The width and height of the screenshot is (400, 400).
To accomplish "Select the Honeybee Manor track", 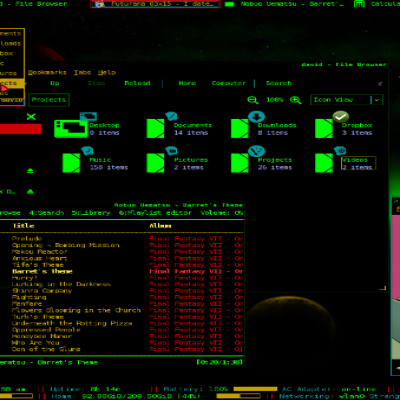I will coord(42,336).
